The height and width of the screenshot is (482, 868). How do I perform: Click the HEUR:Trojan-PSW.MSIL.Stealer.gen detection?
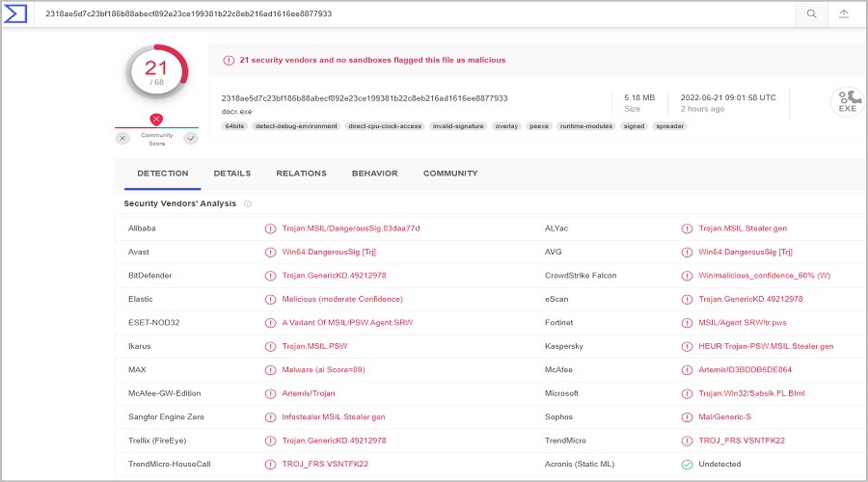click(x=766, y=346)
